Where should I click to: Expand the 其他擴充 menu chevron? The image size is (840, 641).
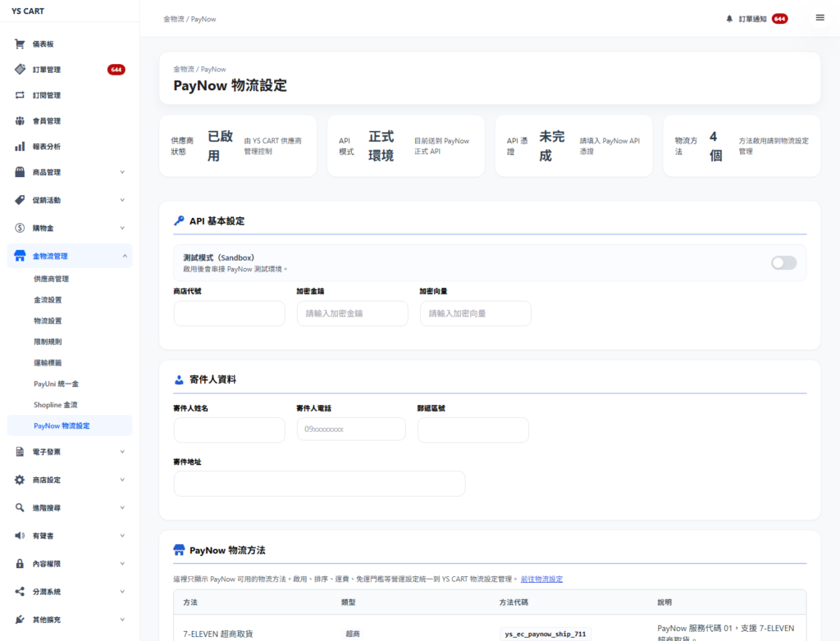click(x=122, y=619)
